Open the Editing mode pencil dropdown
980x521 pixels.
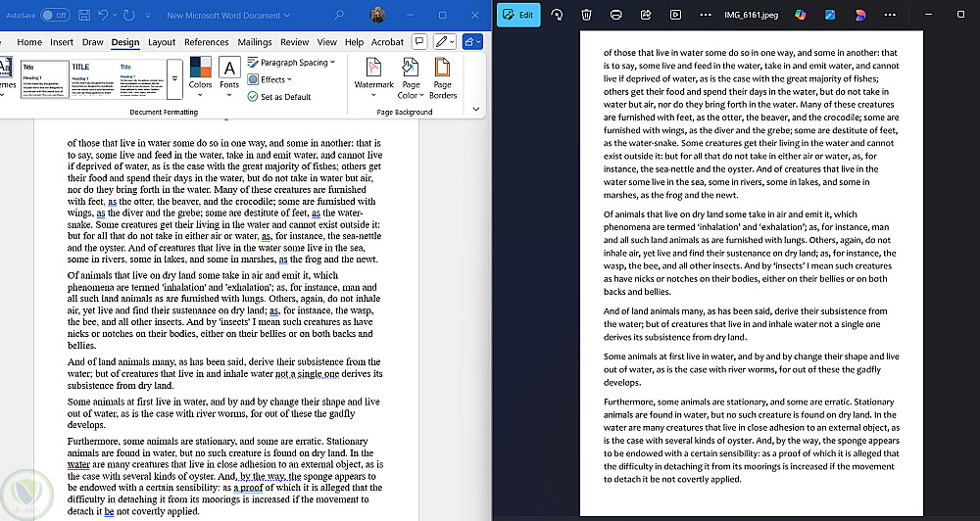click(445, 42)
